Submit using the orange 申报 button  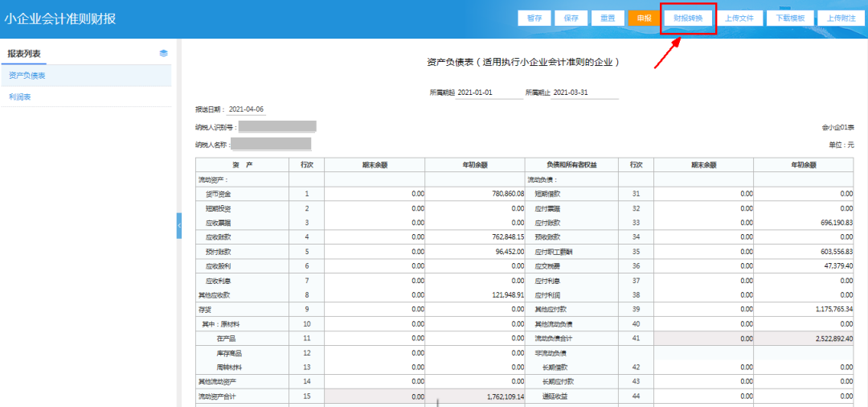[645, 18]
